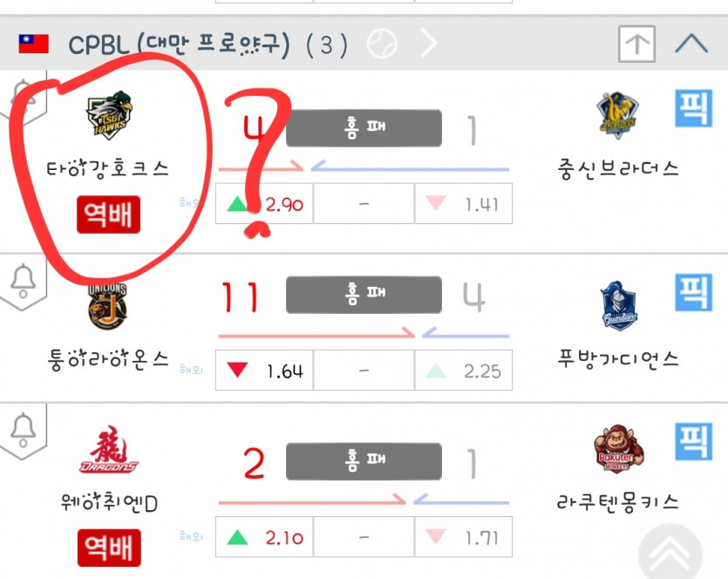Click the Rakuten Monkeys team logo
Image resolution: width=728 pixels, height=579 pixels.
point(618,448)
